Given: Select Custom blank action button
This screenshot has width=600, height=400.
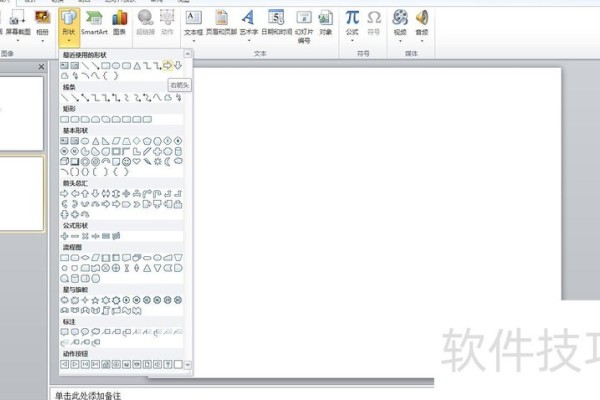Looking at the screenshot, I should tap(178, 364).
